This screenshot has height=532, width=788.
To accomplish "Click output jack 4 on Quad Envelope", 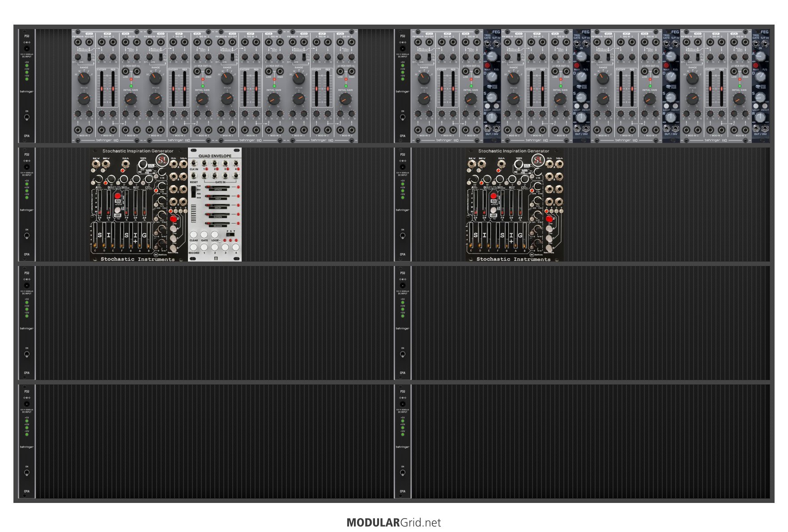I will point(236,164).
